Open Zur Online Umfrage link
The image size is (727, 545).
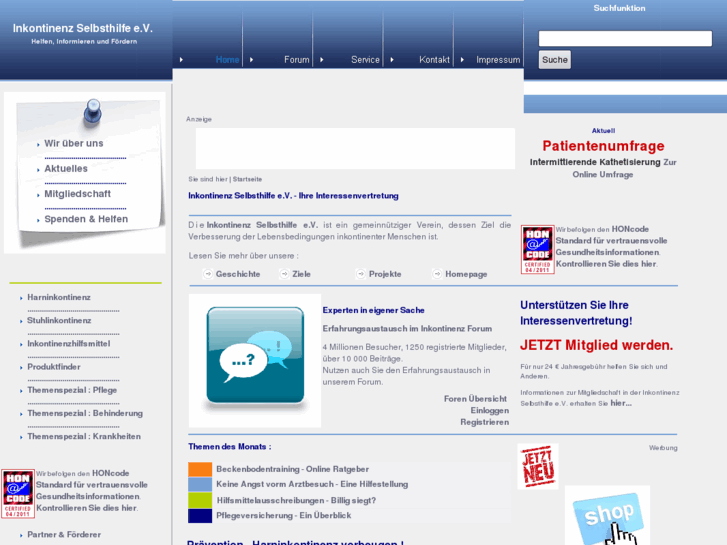(624, 168)
